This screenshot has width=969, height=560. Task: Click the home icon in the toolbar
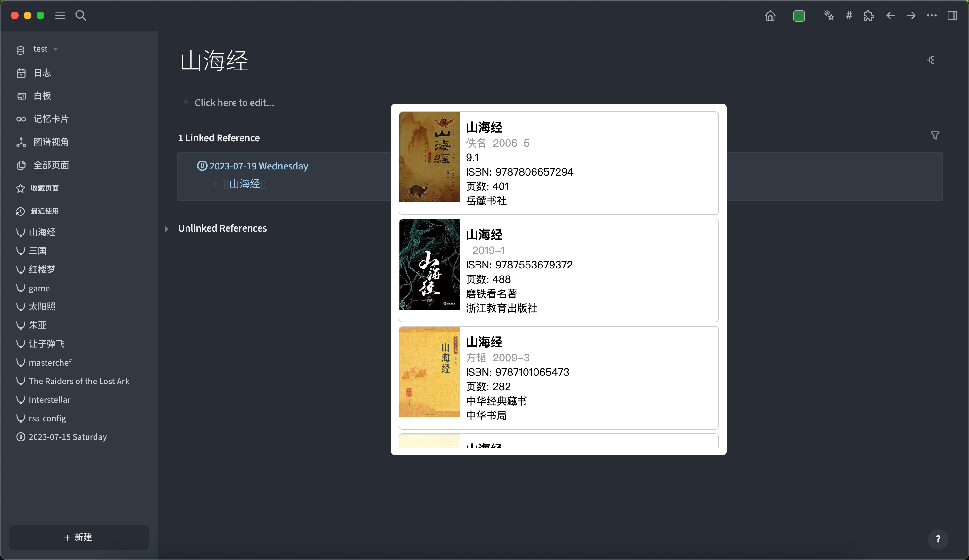coord(770,16)
